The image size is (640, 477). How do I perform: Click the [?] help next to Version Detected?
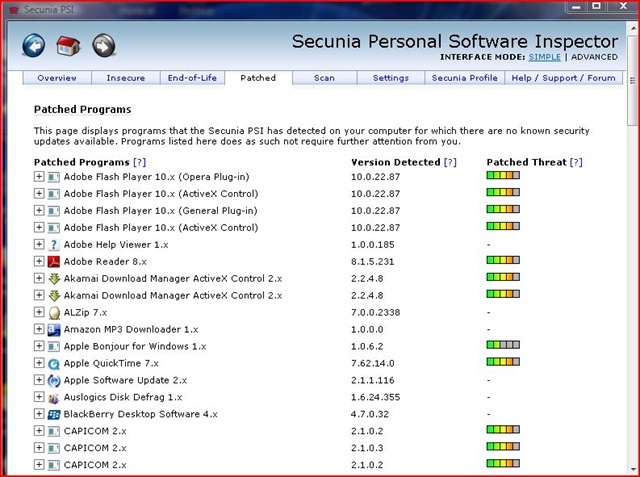[x=450, y=162]
